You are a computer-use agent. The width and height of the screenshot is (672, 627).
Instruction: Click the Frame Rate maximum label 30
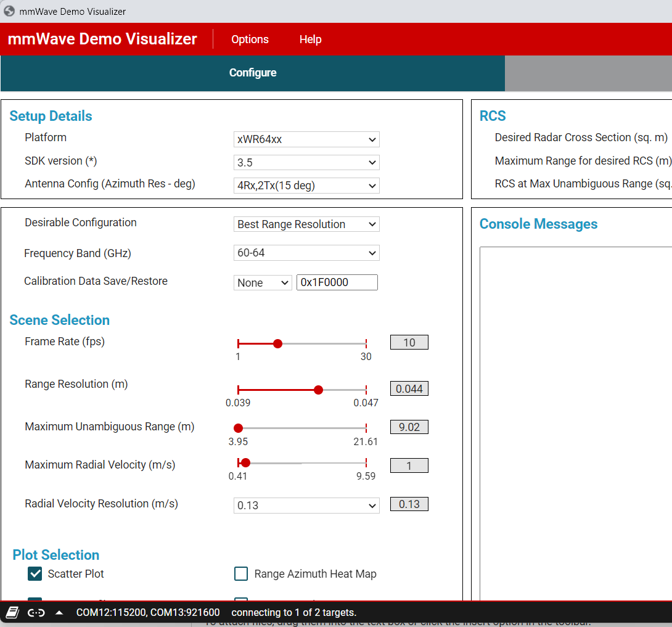click(x=366, y=356)
